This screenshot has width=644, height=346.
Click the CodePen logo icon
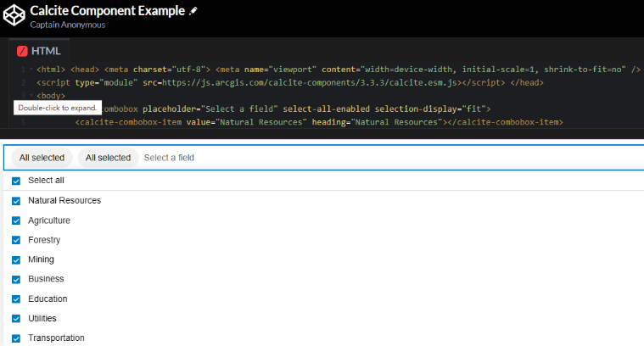pos(14,14)
